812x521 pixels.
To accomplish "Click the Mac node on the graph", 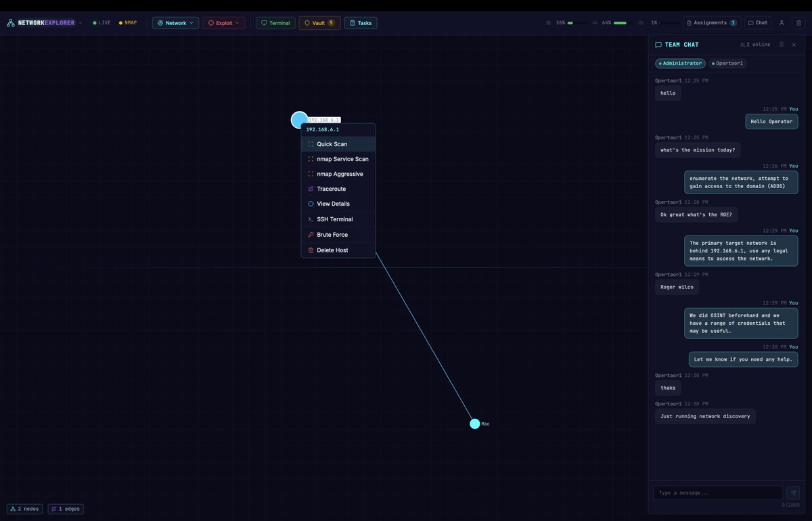I will tap(475, 424).
